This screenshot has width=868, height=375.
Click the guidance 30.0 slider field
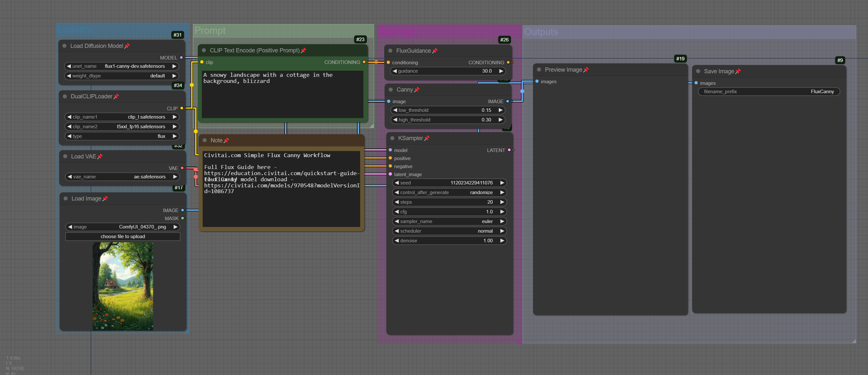pyautogui.click(x=448, y=71)
